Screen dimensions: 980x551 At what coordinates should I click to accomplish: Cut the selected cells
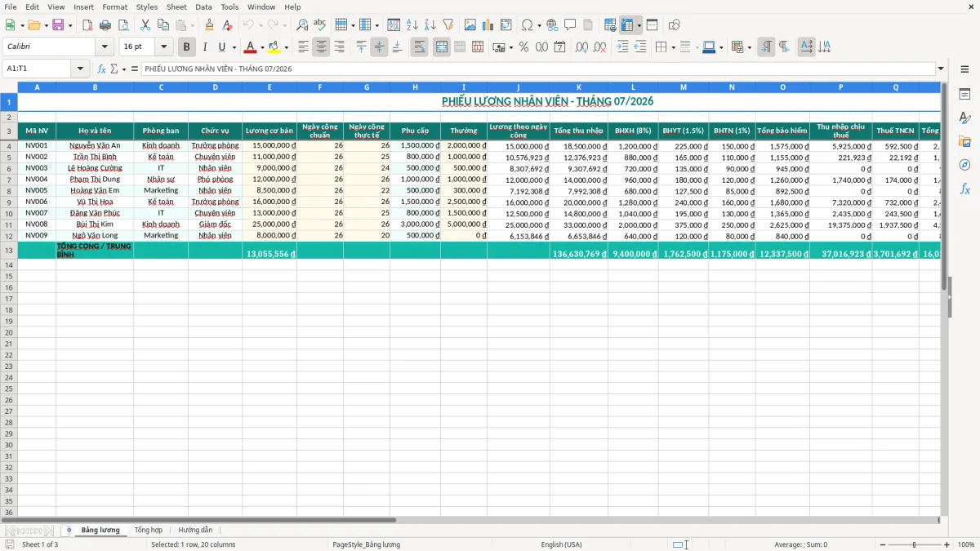(145, 25)
